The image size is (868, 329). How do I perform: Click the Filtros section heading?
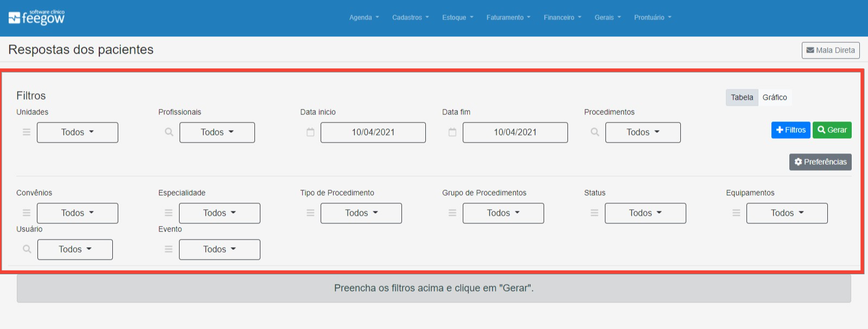pyautogui.click(x=31, y=96)
